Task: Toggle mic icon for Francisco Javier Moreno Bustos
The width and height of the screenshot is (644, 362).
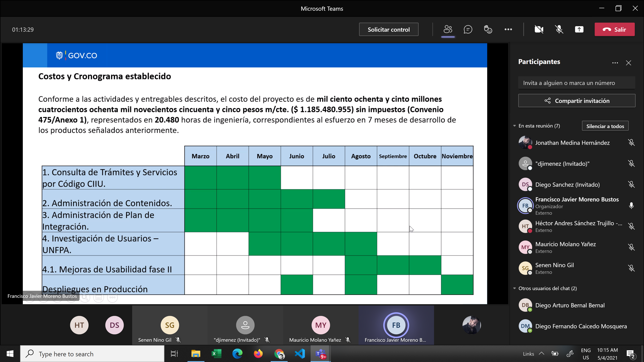Action: pos(631,206)
